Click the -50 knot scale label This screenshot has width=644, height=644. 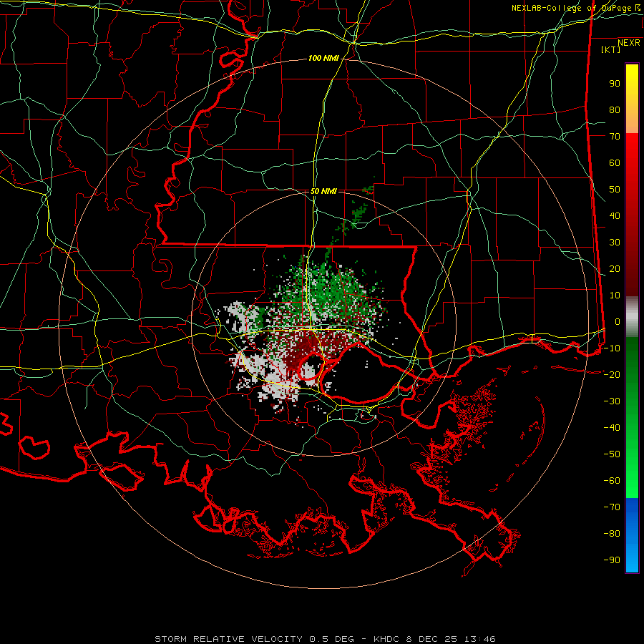click(612, 454)
